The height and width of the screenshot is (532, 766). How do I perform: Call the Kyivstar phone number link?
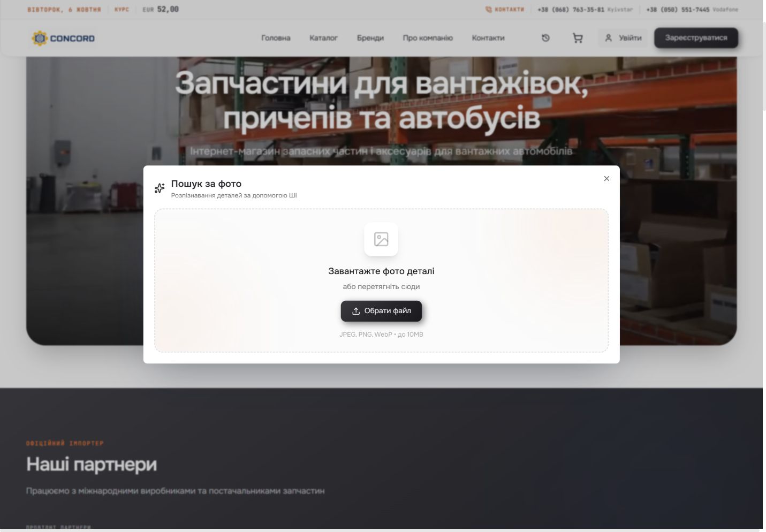point(585,10)
